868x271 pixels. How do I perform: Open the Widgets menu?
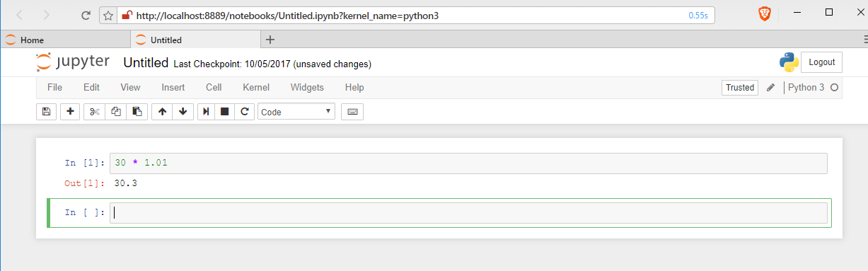(x=307, y=88)
